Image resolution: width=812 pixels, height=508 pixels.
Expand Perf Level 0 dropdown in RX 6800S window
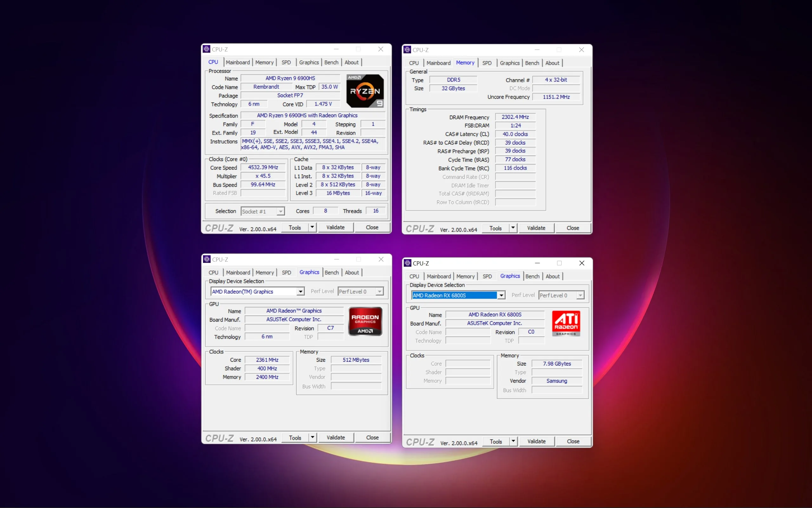tap(580, 295)
